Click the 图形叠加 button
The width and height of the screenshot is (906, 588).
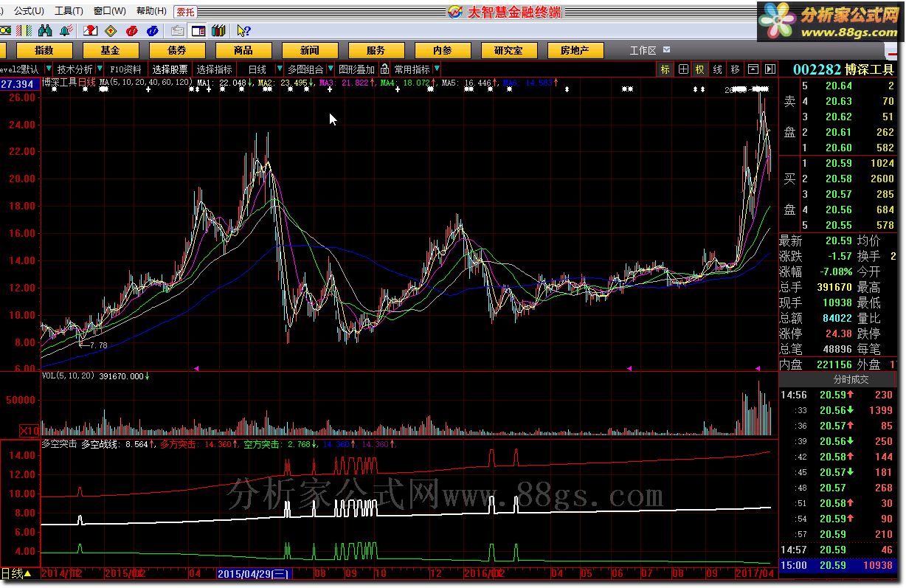tap(356, 69)
